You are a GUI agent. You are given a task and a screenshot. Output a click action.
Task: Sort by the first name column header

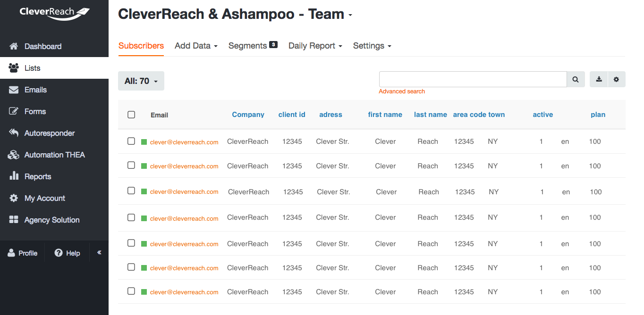pyautogui.click(x=385, y=115)
